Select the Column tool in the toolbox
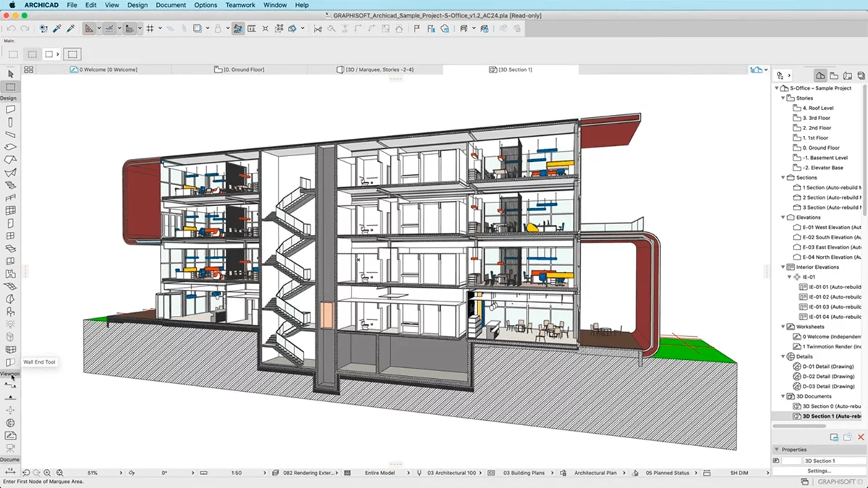The width and height of the screenshot is (868, 488). [10, 122]
